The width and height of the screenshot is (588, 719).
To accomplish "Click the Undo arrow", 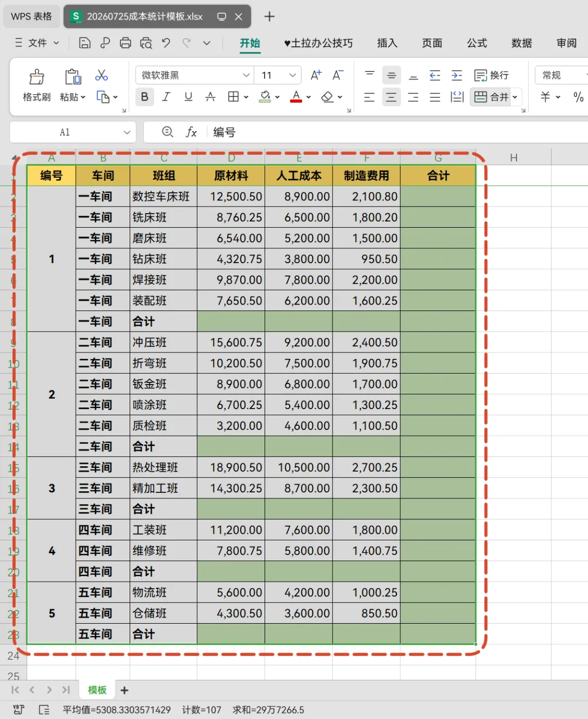I will [166, 43].
